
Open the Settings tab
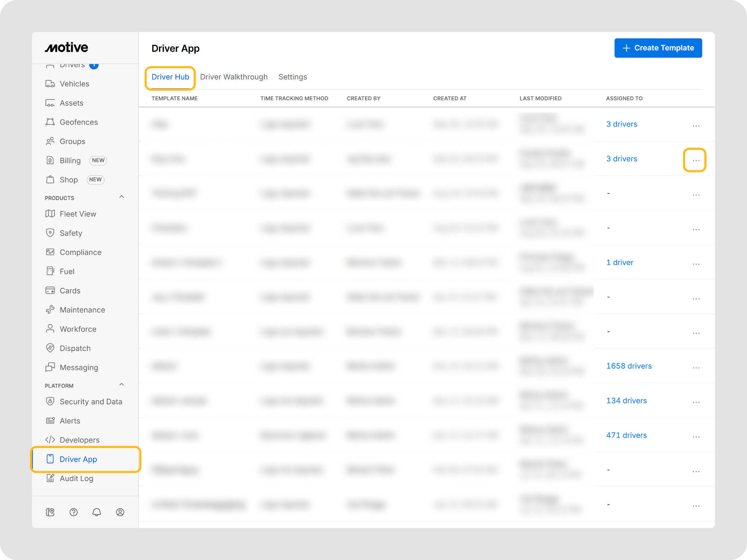[x=293, y=77]
